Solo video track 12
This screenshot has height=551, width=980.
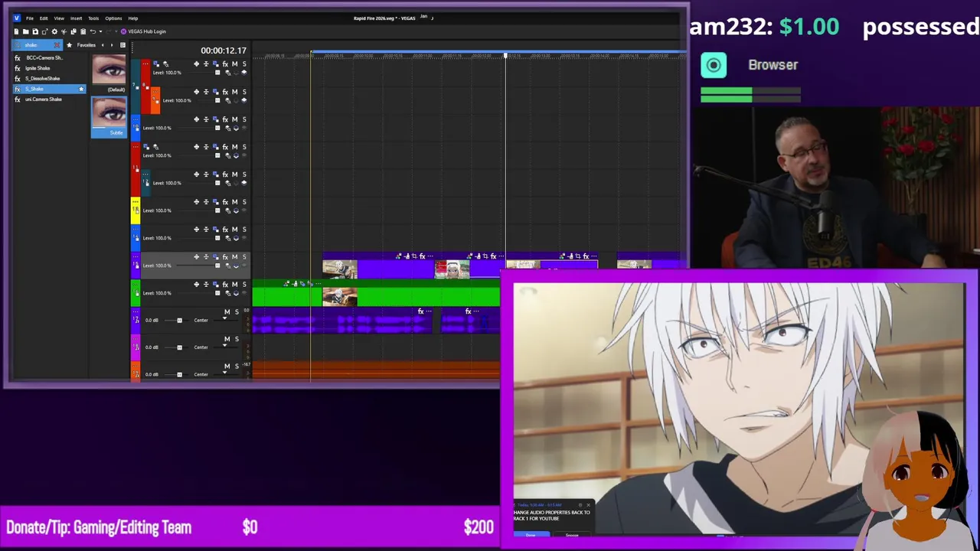pos(244,174)
